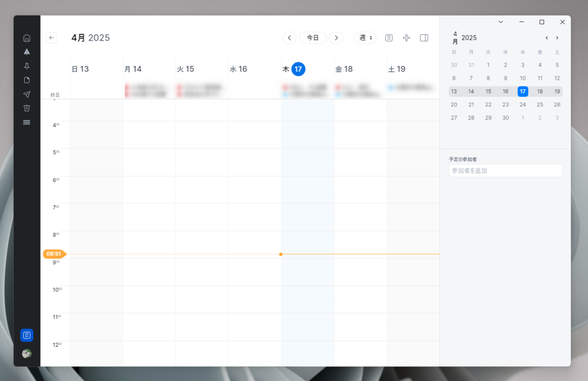Add a participant in 参加者を追加 field
Viewport: 588px width, 381px height.
505,171
